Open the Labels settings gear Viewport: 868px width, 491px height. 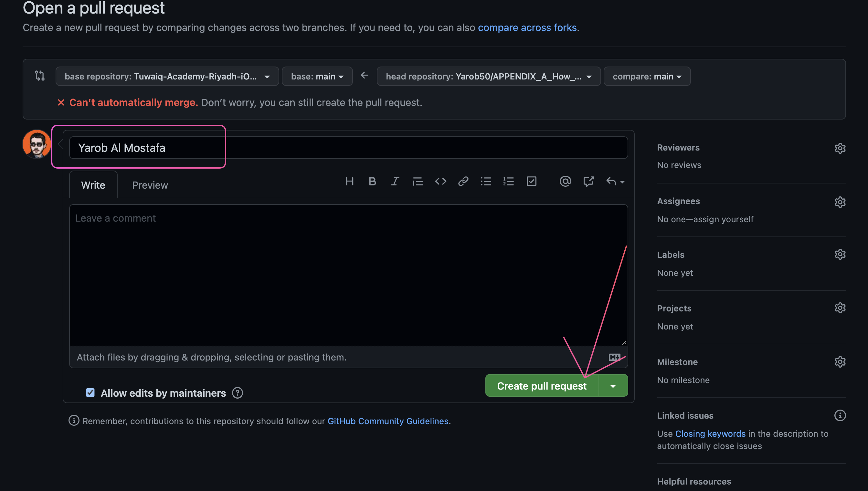tap(840, 254)
